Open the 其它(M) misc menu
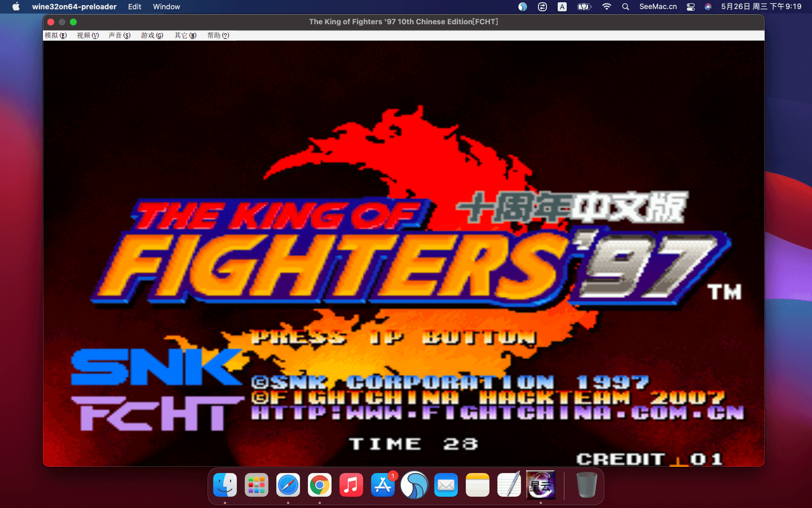The height and width of the screenshot is (508, 812). click(x=186, y=36)
